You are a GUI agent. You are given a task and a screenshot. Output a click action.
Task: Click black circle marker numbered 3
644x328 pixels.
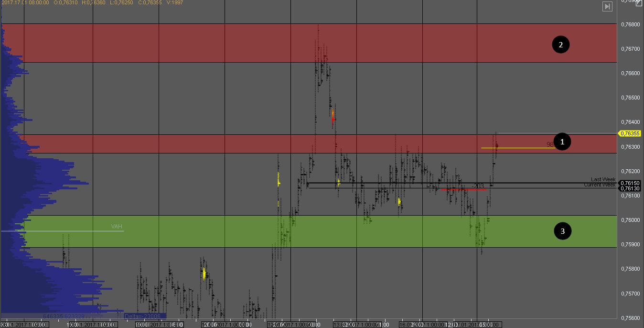point(562,231)
